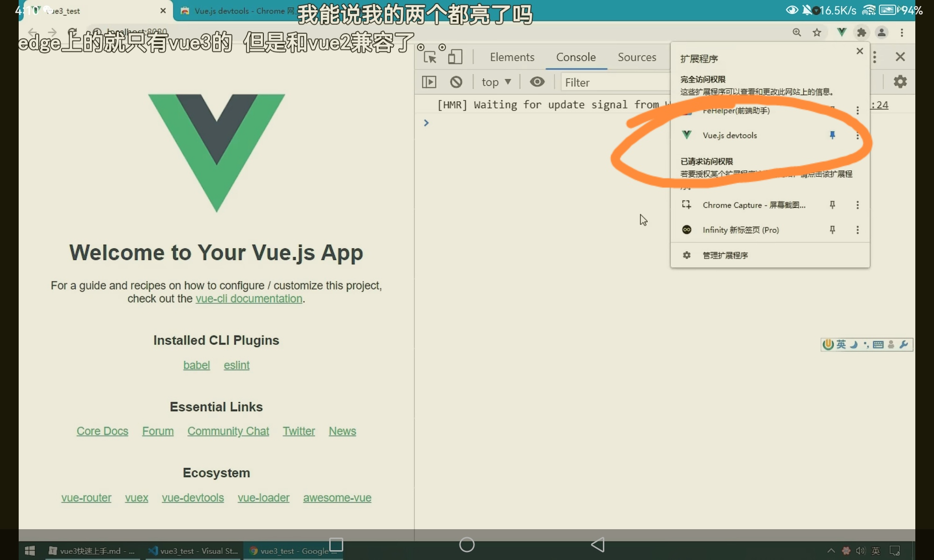Toggle the device toolbar icon
This screenshot has width=934, height=560.
[x=455, y=57]
